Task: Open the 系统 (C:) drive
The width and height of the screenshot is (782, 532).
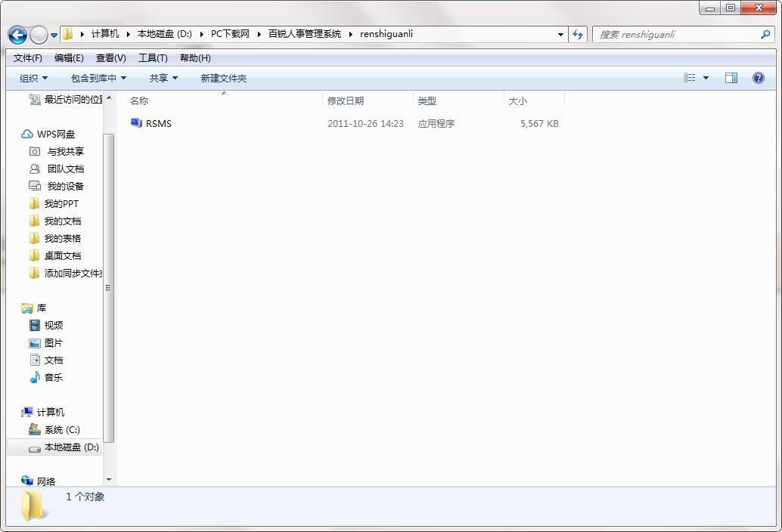Action: point(54,430)
